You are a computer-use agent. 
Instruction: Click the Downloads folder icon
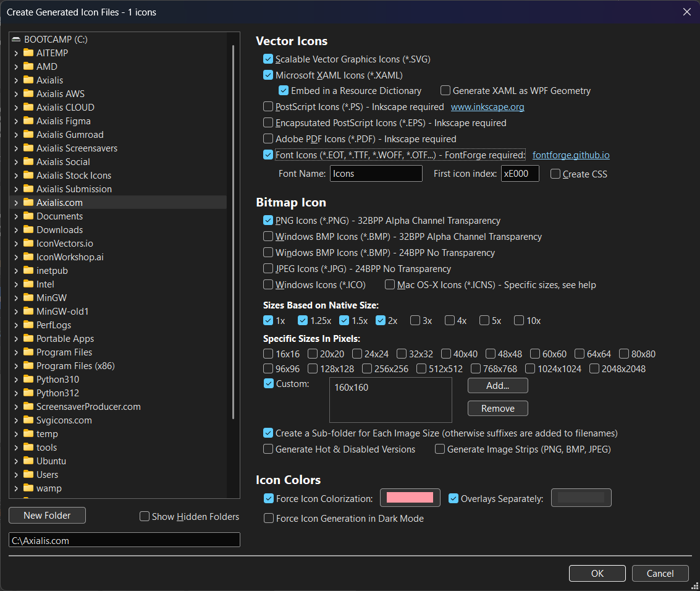point(28,229)
